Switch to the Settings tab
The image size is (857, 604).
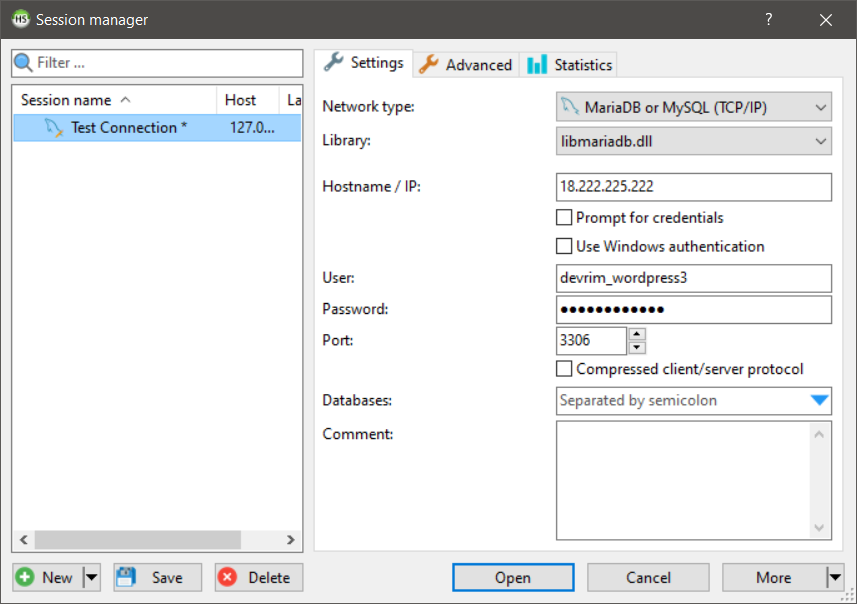click(363, 63)
